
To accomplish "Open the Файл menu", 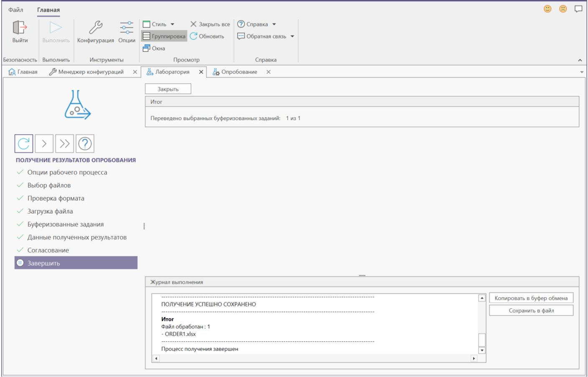I will pyautogui.click(x=16, y=10).
